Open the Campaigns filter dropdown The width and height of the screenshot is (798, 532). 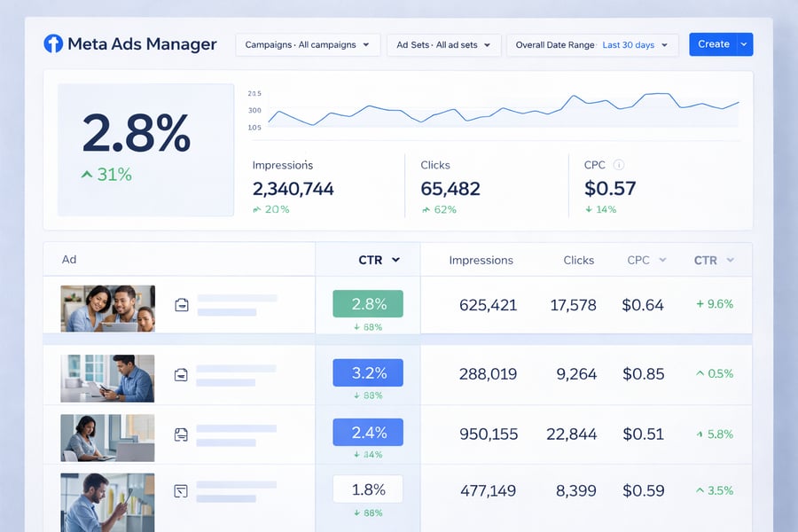308,43
